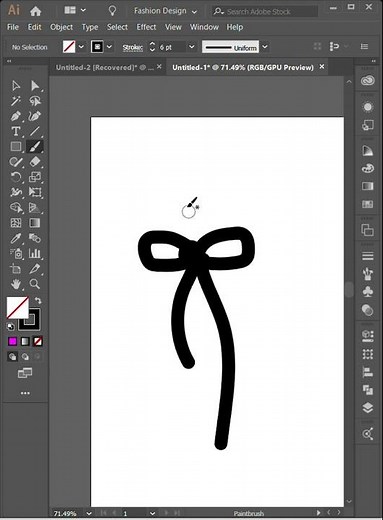Screen dimensions: 383x520
Task: Apply the magenta Color mode button
Action: 12,341
